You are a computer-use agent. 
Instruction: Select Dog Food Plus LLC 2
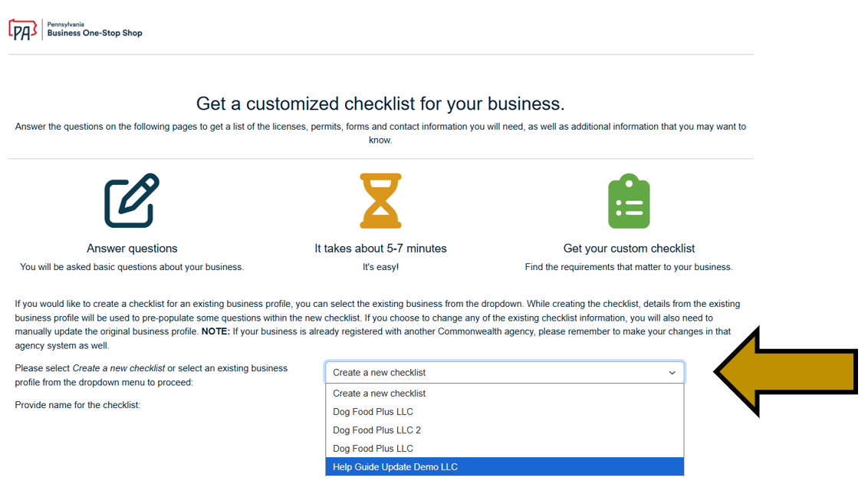coord(374,430)
